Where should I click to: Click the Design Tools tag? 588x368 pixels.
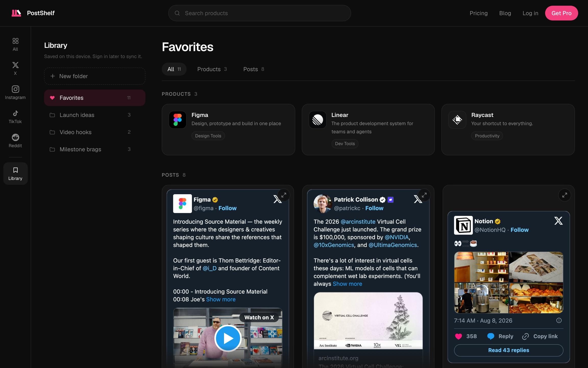click(208, 136)
